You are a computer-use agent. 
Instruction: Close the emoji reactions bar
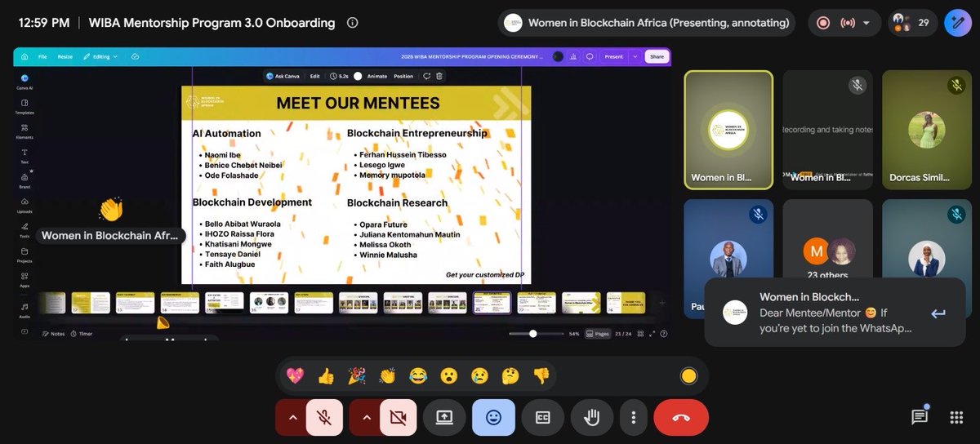(493, 417)
